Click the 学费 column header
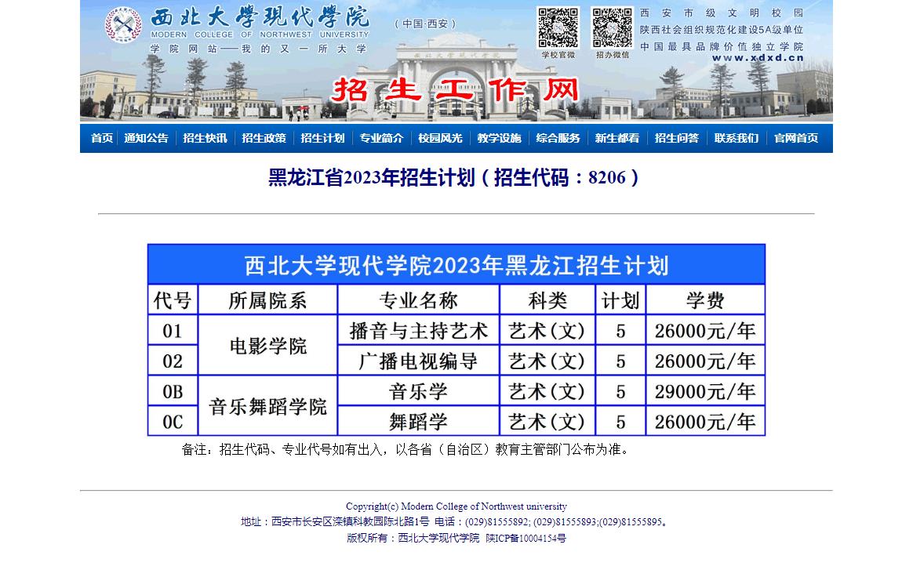The image size is (902, 588). (705, 300)
